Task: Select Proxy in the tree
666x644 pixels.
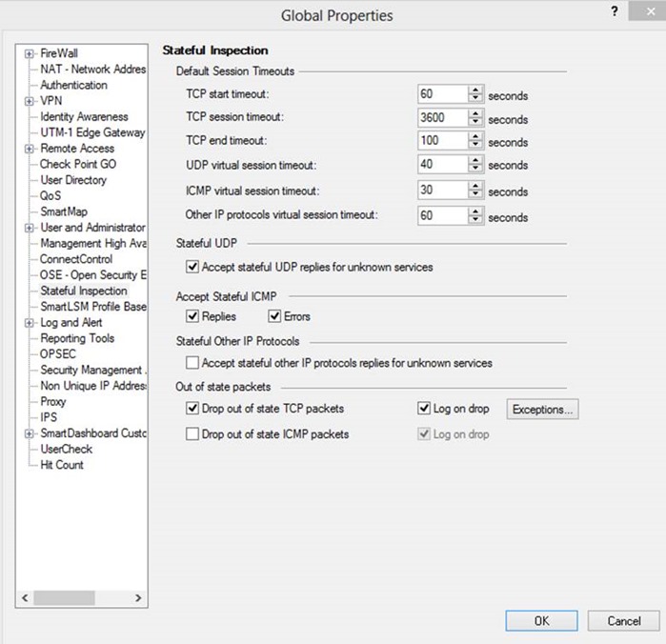Action: click(x=53, y=401)
